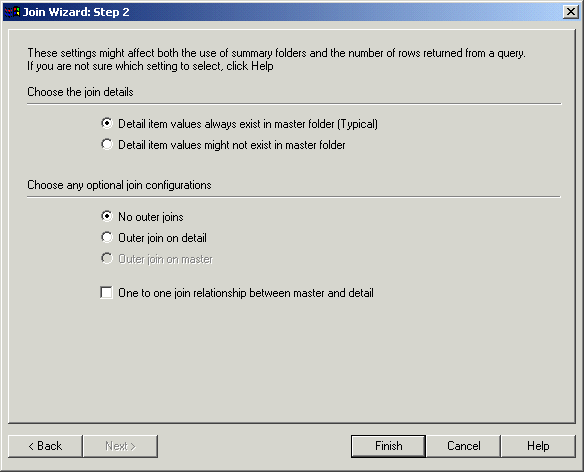Image resolution: width=584 pixels, height=472 pixels.
Task: Close the Join Wizard window
Action: 571,12
